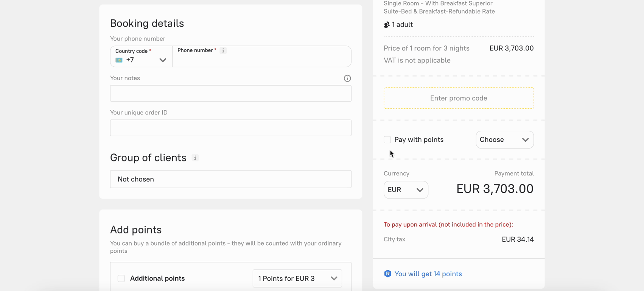The width and height of the screenshot is (644, 291).
Task: Click the You will get 14 points link
Action: (428, 274)
